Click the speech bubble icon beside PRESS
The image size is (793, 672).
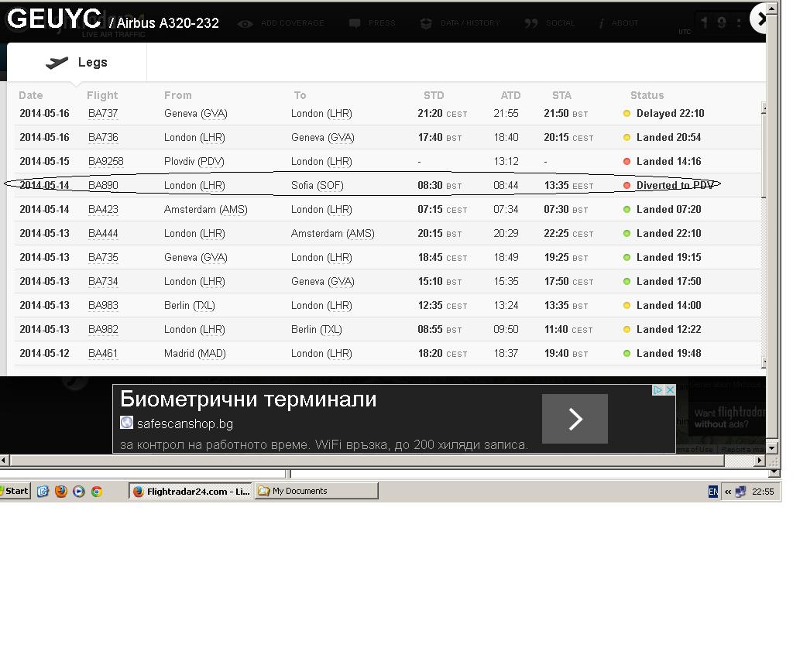355,23
